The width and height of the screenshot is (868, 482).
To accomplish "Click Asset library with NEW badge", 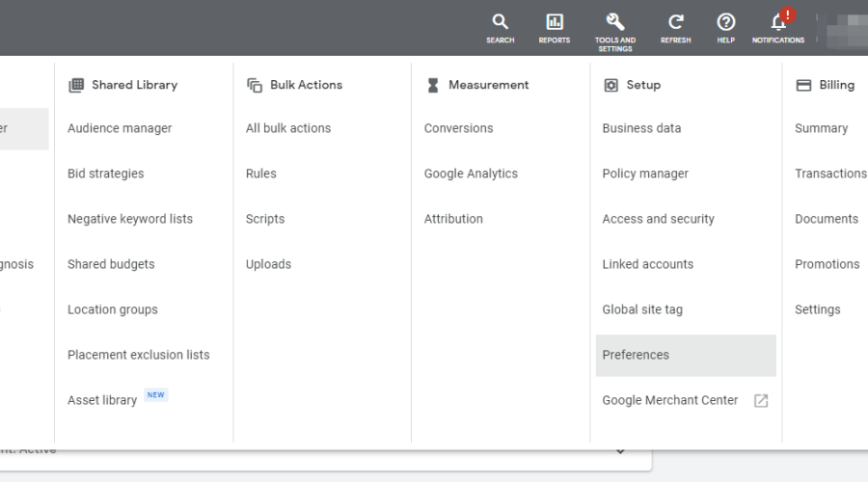I will tap(102, 400).
